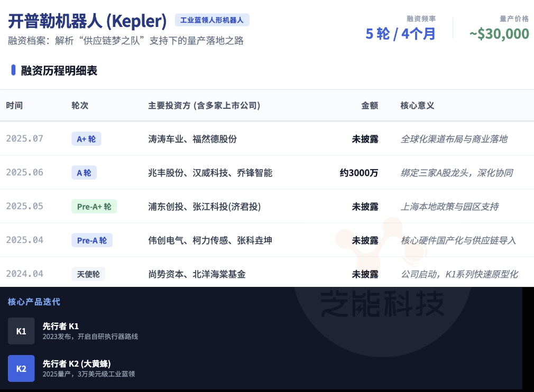Click the ~$30,000 mass-production price
Image resolution: width=534 pixels, height=392 pixels.
tap(499, 34)
